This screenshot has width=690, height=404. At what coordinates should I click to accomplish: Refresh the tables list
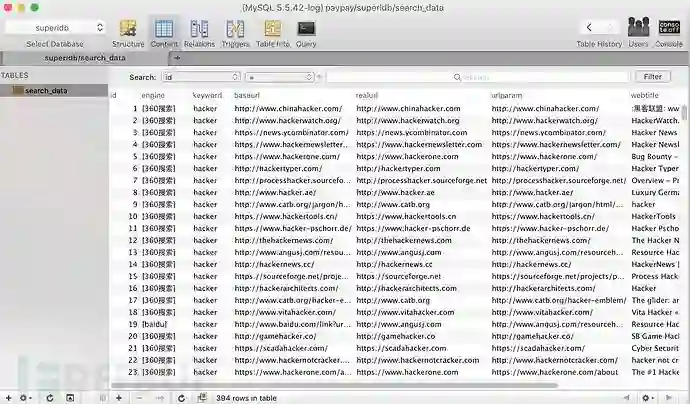[x=50, y=398]
